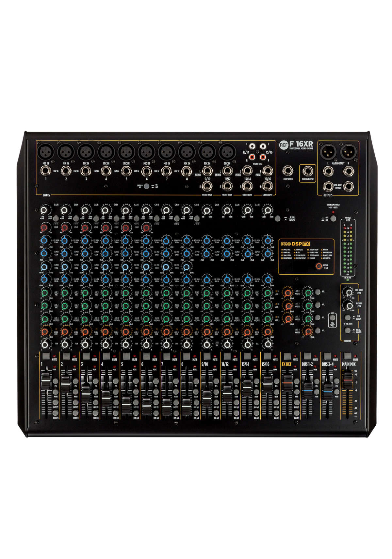
Task: Click the PHONES LEVEL knob
Action: pos(349,305)
